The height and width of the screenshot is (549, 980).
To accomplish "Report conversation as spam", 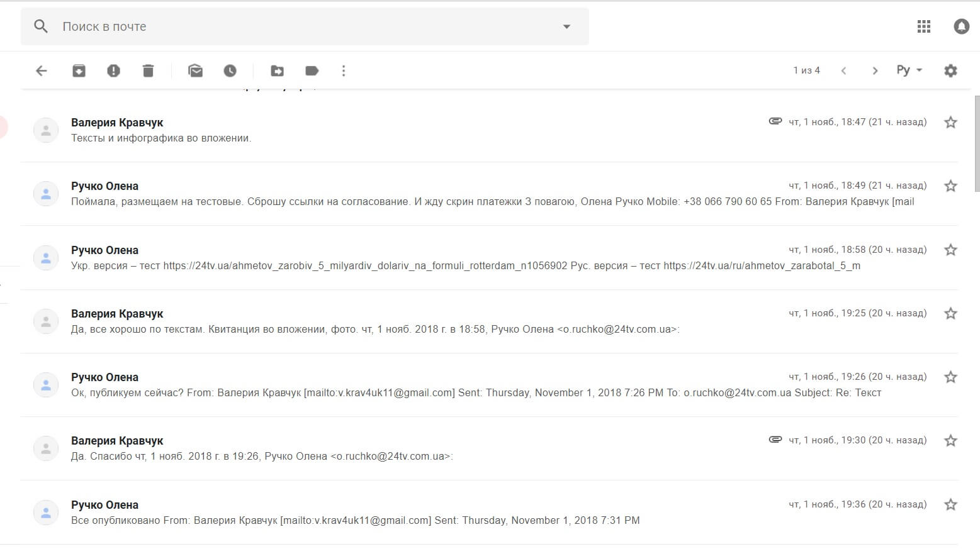I will click(x=113, y=71).
